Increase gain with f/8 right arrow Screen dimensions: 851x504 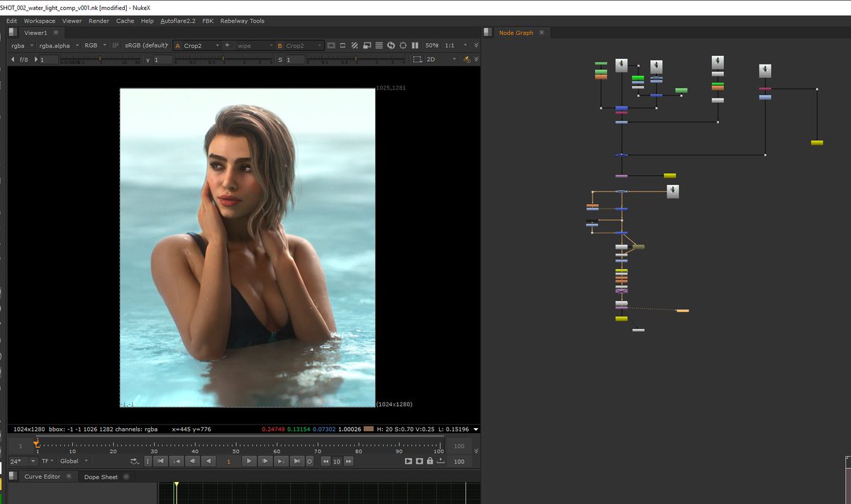(x=36, y=60)
